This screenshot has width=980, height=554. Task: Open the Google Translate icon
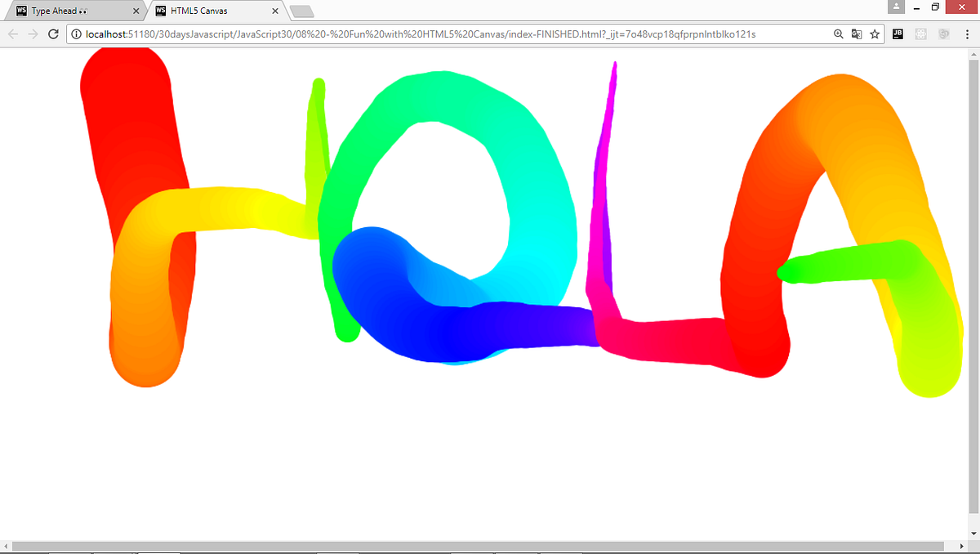pyautogui.click(x=857, y=34)
